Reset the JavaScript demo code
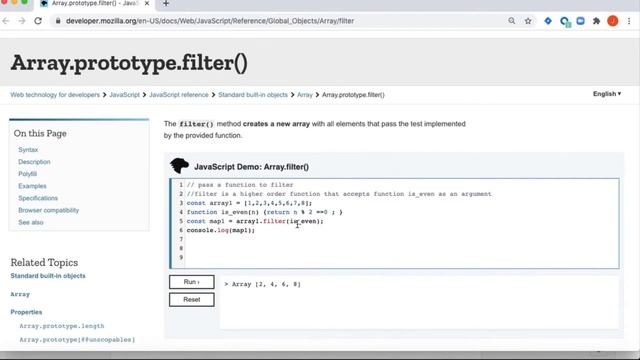 [x=192, y=300]
